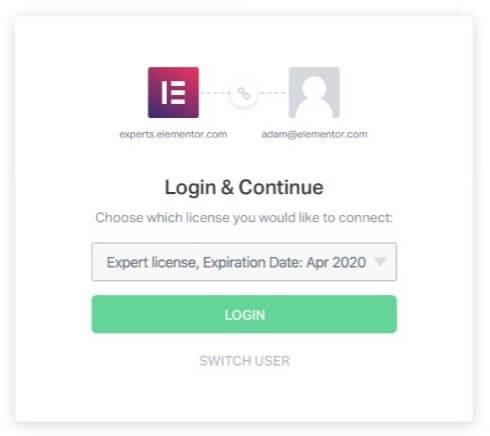Expand the Expert license combo box
490x436 pixels.
click(x=244, y=262)
